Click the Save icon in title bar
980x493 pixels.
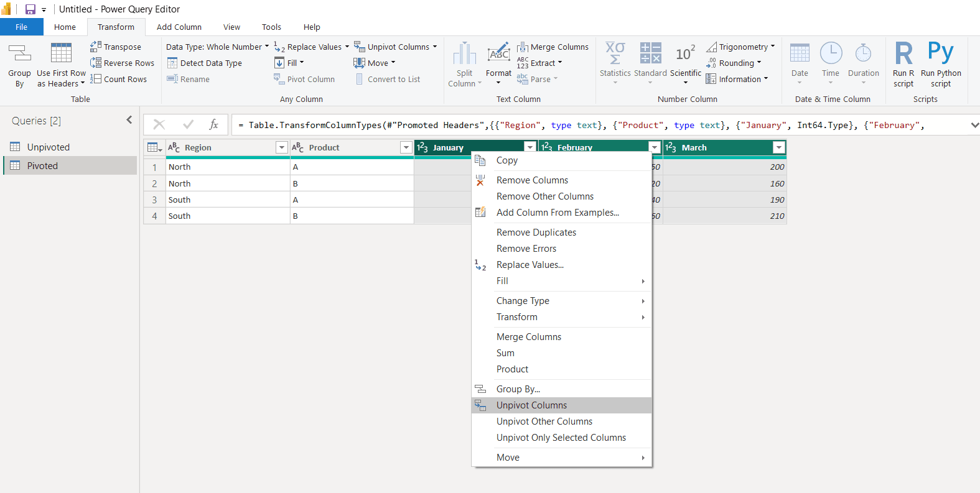(x=30, y=9)
